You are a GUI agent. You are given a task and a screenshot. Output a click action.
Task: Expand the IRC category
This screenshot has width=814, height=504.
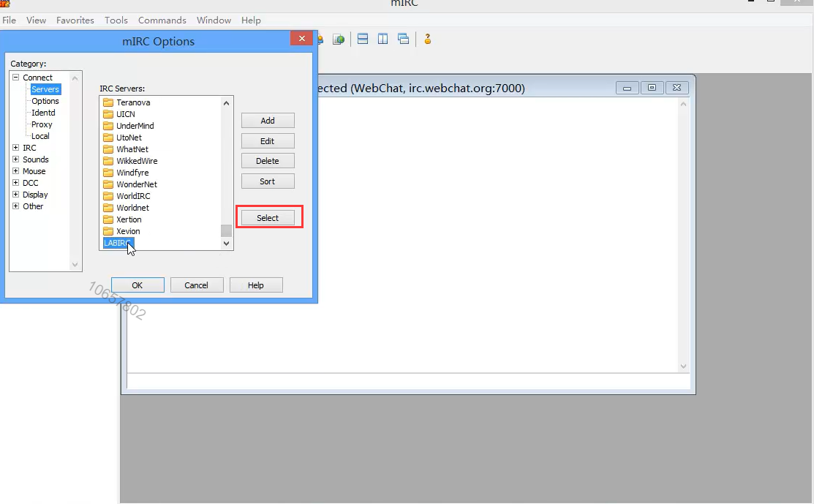pos(15,148)
